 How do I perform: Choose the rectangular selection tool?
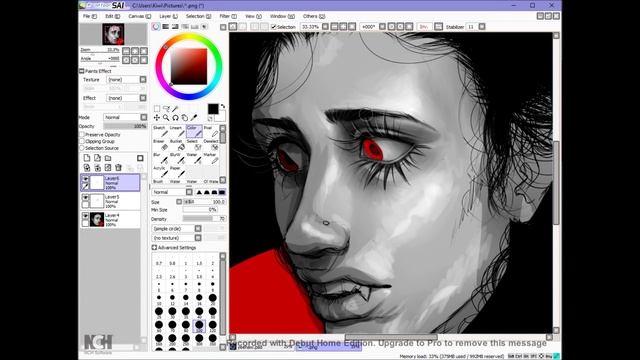[157, 109]
